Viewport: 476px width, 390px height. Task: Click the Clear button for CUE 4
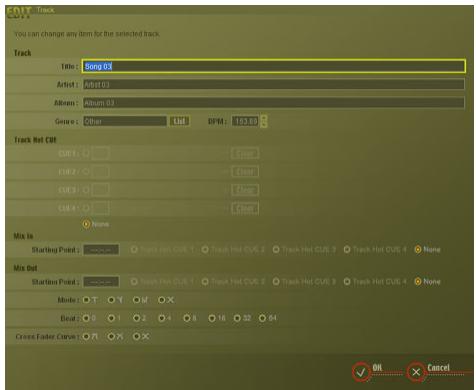pyautogui.click(x=245, y=208)
